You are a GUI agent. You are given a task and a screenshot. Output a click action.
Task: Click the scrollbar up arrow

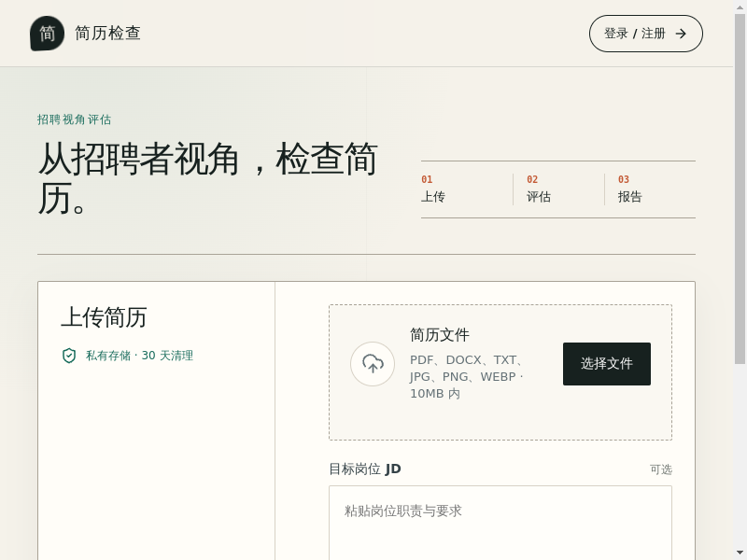[740, 6]
